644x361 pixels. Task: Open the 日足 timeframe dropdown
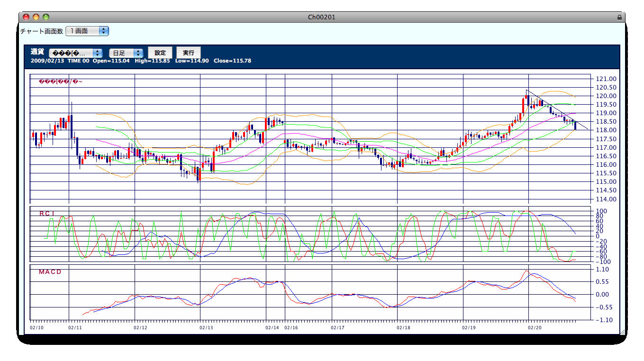pyautogui.click(x=126, y=53)
